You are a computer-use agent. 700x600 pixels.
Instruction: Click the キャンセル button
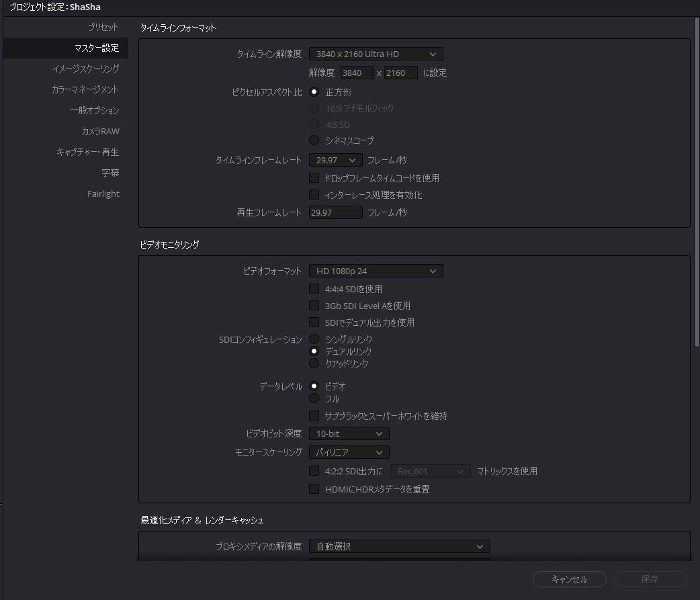coord(569,579)
